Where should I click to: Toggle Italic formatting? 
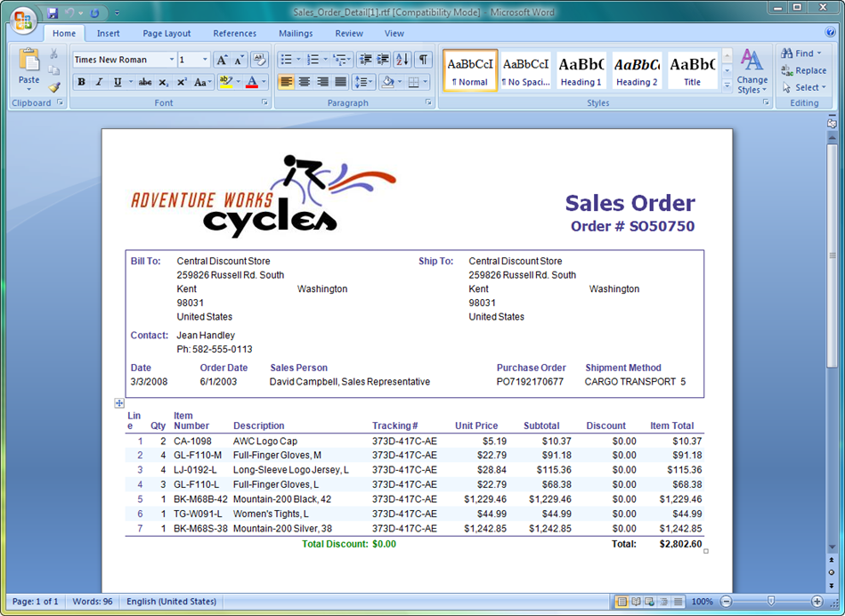(x=99, y=82)
